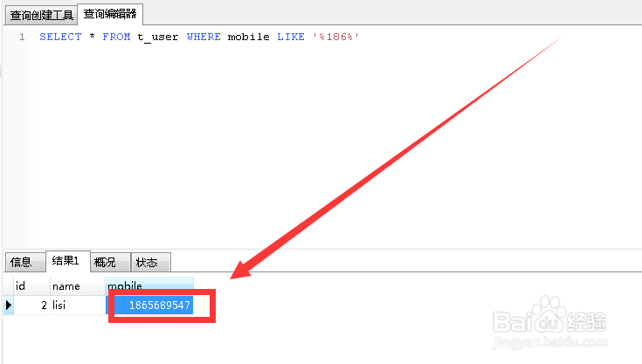Select the id cell with value 2
This screenshot has width=642, height=364.
click(32, 306)
